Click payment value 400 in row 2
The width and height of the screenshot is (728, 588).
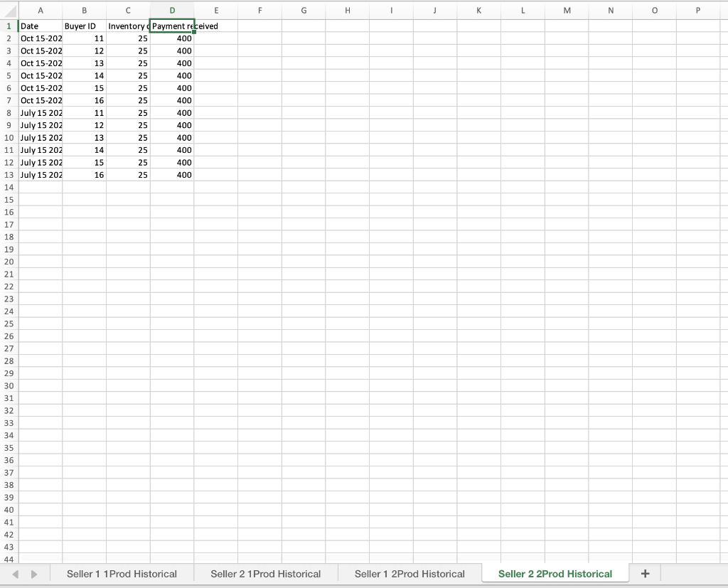(172, 38)
